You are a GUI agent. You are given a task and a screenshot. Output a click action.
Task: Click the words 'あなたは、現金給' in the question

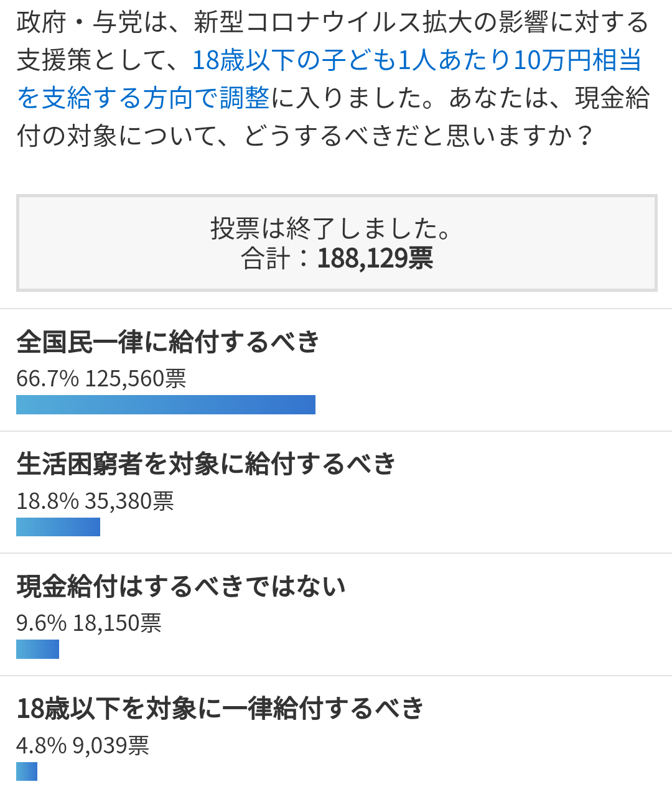tap(549, 98)
